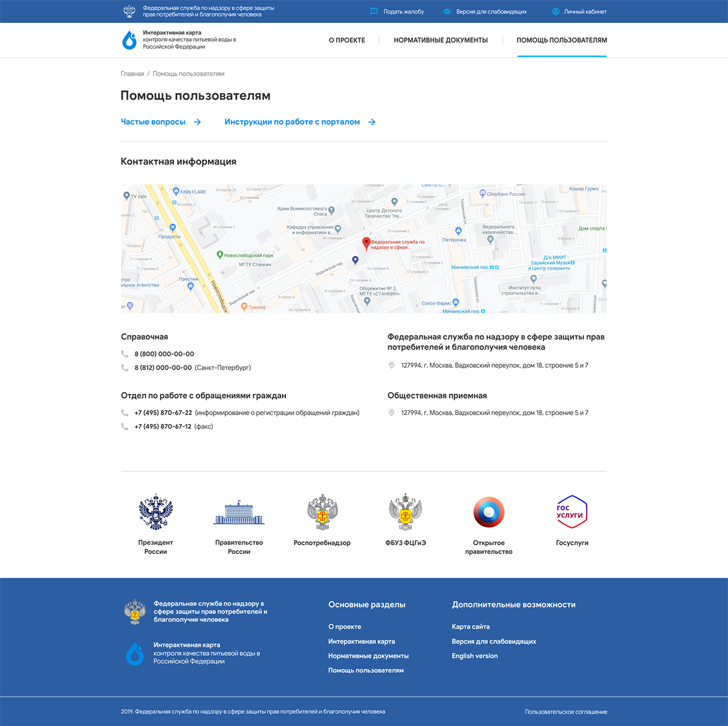Click the orange Триумф map marker

tap(244, 307)
